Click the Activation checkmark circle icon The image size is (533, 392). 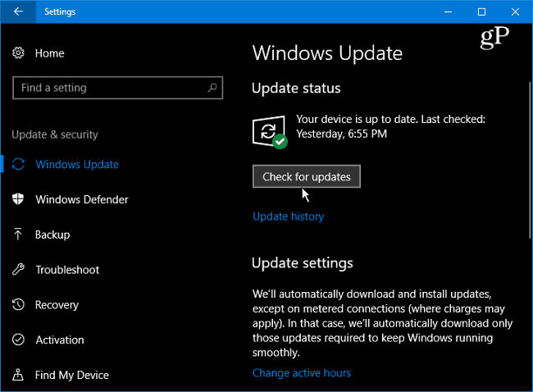click(x=18, y=340)
